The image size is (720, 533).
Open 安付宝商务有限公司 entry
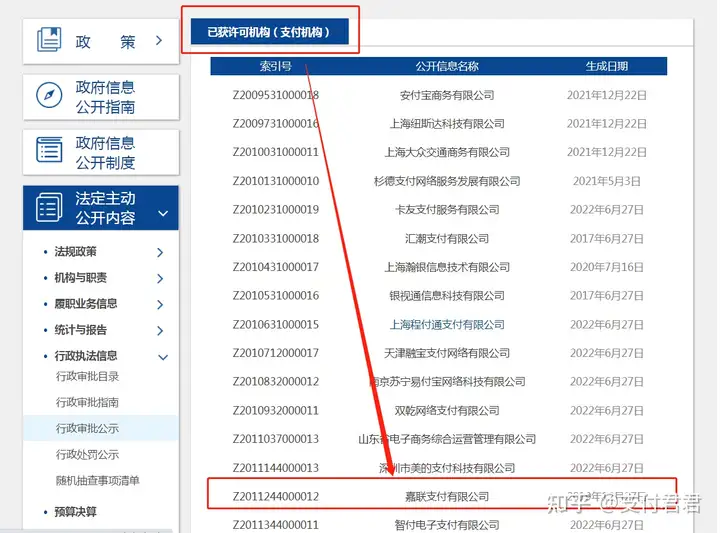pyautogui.click(x=447, y=95)
